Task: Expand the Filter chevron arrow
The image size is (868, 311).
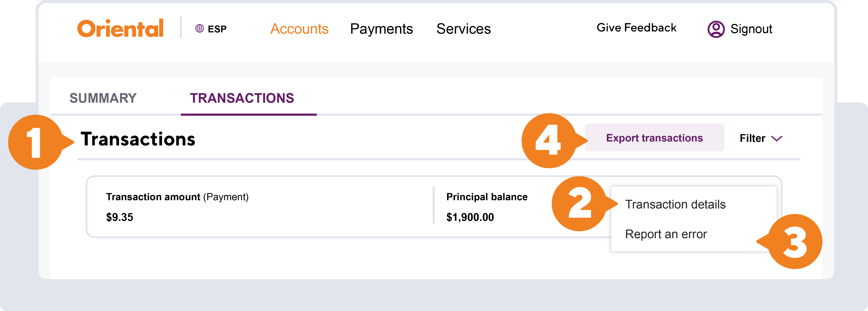Action: 777,139
